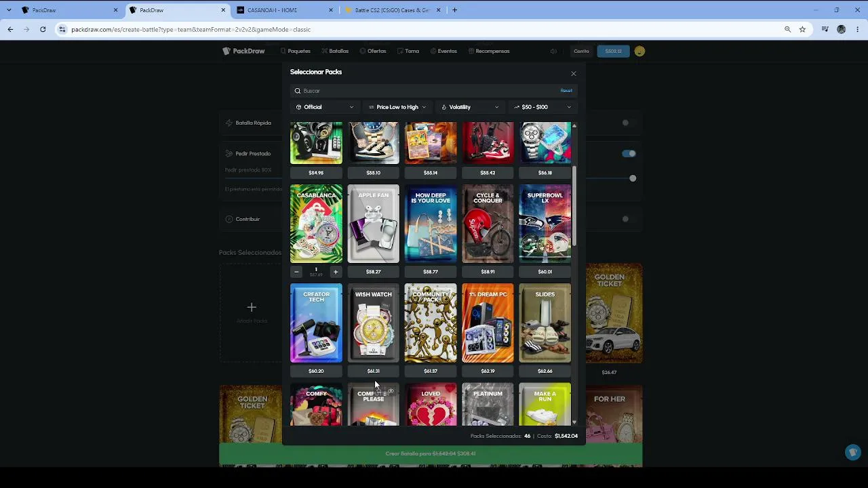This screenshot has height=488, width=868.
Task: Open the $50 - $100 price range dropdown
Action: pyautogui.click(x=542, y=107)
